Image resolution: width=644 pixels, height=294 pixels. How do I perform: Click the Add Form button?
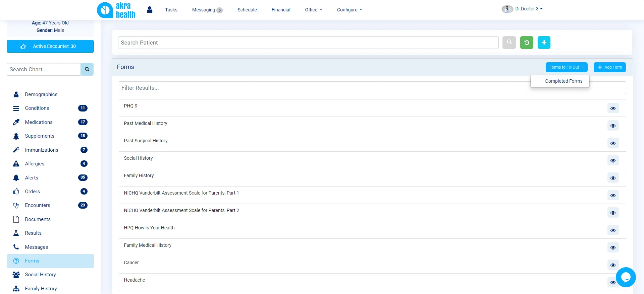click(x=609, y=67)
